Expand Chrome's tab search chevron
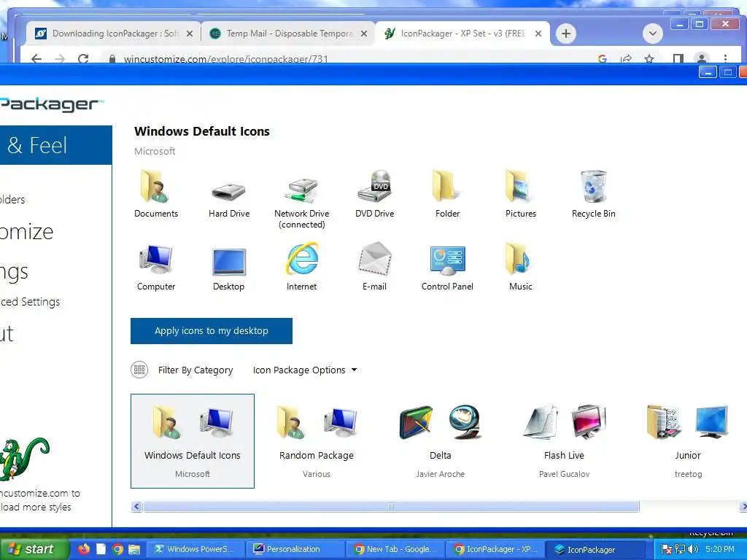The width and height of the screenshot is (747, 560). [653, 34]
